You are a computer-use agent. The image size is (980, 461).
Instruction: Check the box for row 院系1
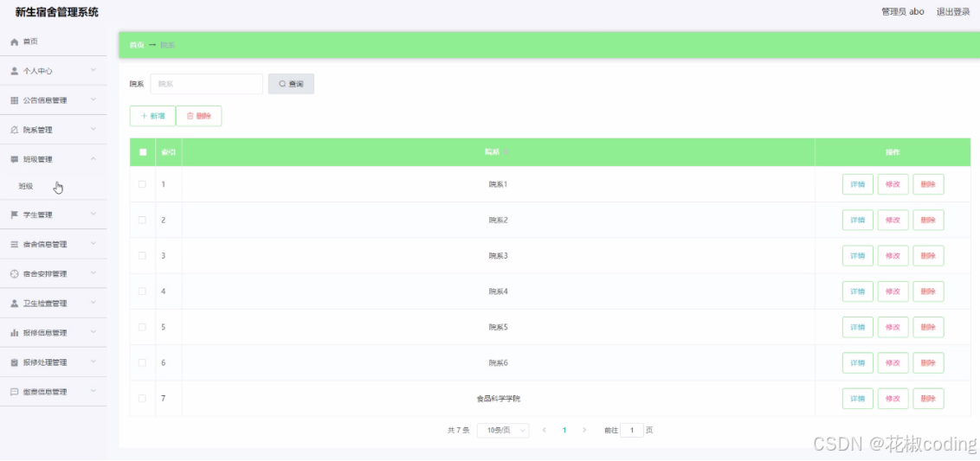pos(143,184)
